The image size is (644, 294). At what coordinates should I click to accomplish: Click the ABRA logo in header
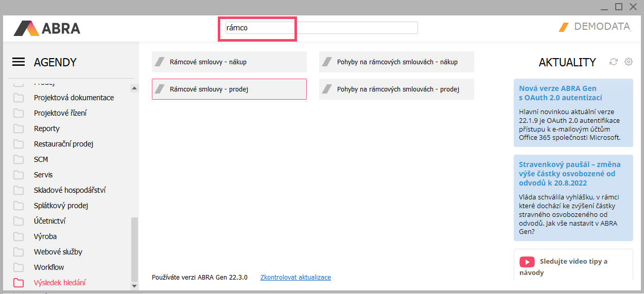[47, 28]
